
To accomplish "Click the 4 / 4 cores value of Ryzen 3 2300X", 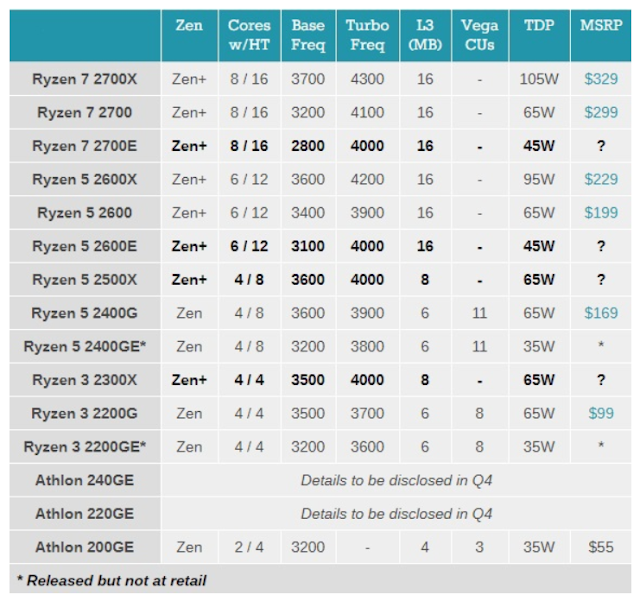I will [249, 380].
